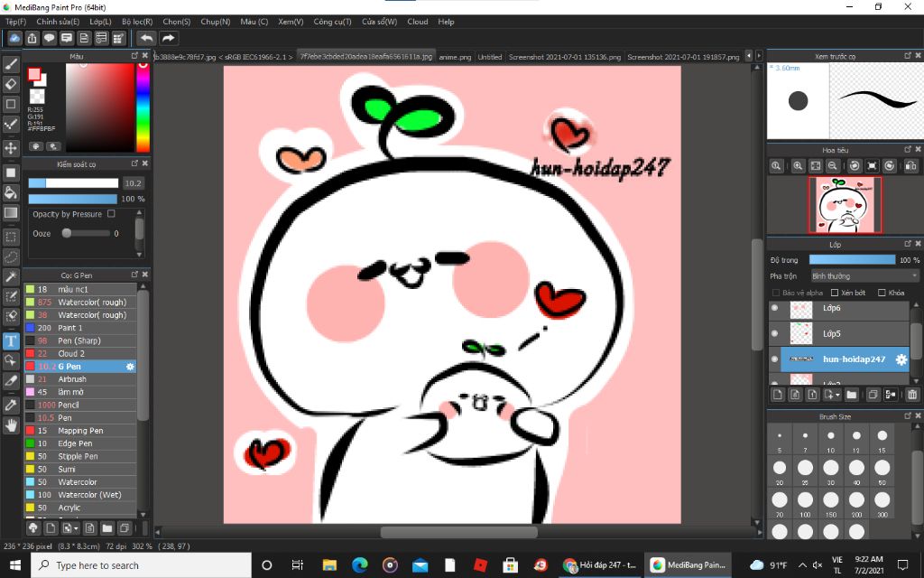Open G Pen brush settings gear

130,367
